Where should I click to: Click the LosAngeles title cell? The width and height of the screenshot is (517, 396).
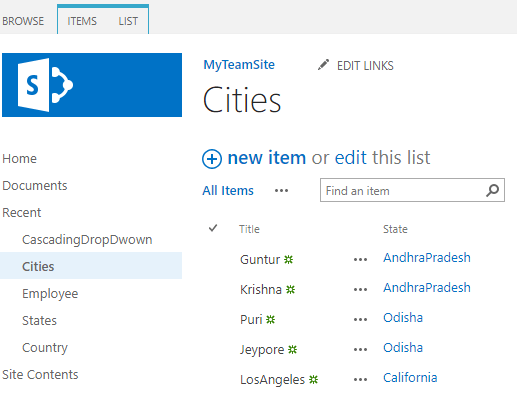click(x=272, y=380)
